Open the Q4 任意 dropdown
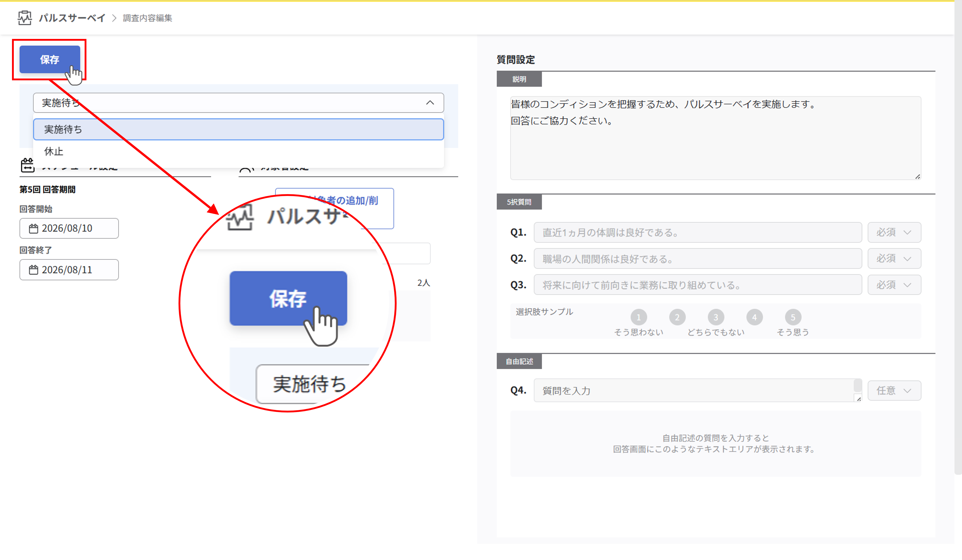962x560 pixels. tap(894, 391)
